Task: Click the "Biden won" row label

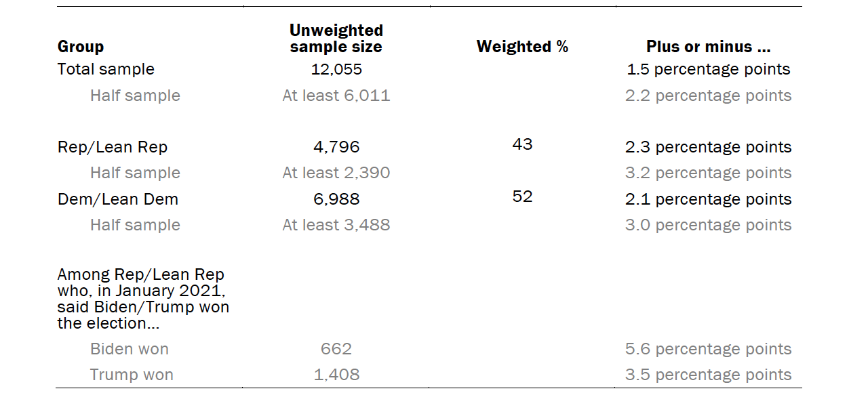Action: click(x=130, y=349)
